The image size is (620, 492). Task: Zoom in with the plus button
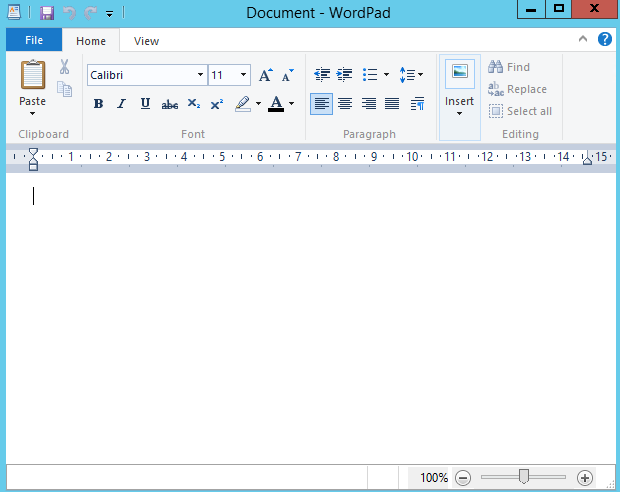pyautogui.click(x=585, y=478)
